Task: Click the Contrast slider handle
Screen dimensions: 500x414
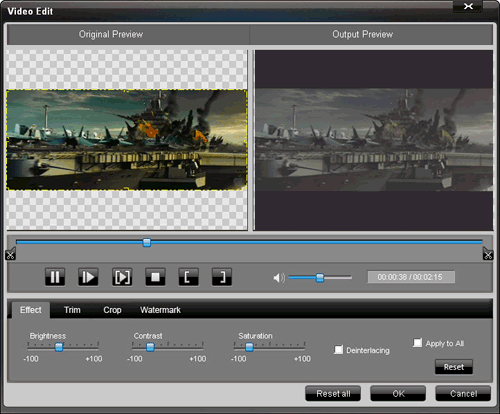Action: coord(150,347)
